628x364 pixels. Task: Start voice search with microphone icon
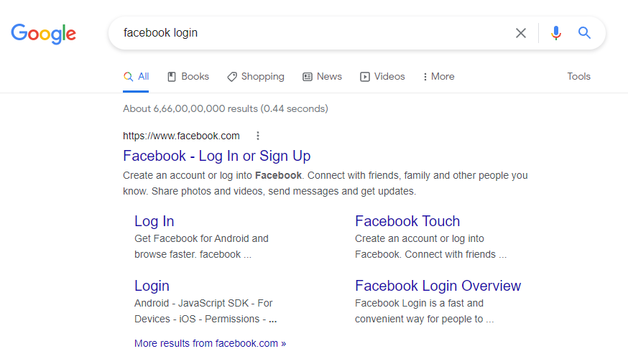555,33
